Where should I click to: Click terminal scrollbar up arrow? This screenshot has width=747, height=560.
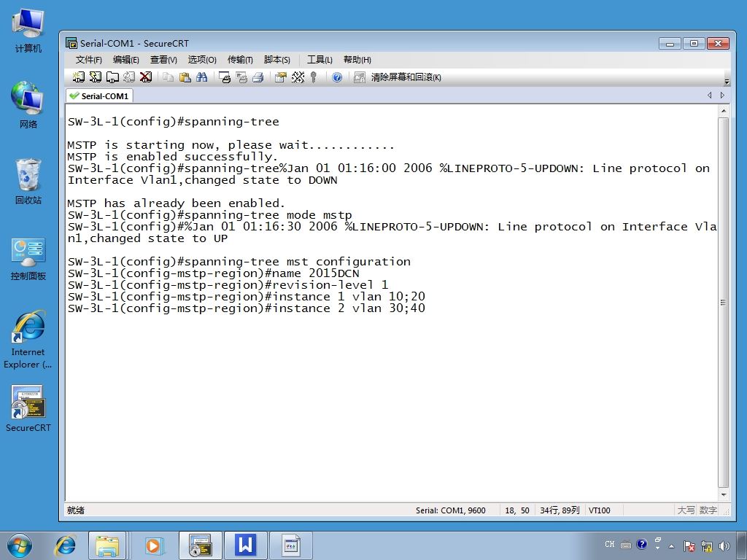click(x=723, y=111)
